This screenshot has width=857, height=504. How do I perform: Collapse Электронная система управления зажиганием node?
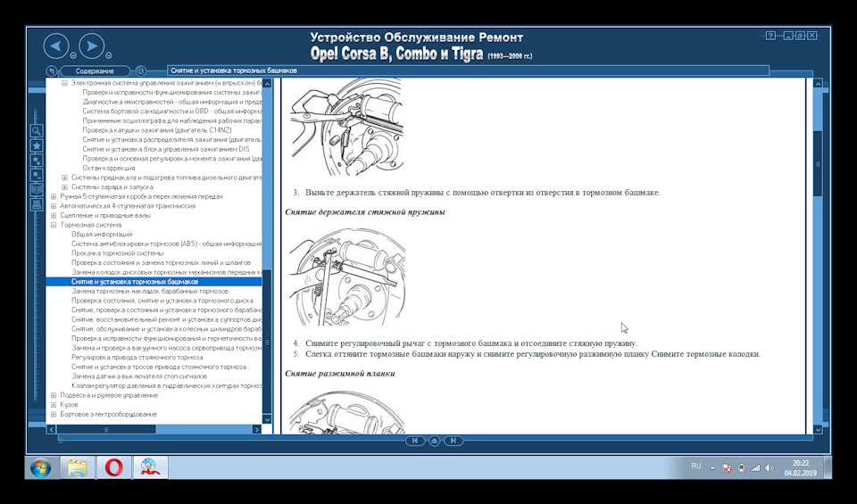(64, 83)
